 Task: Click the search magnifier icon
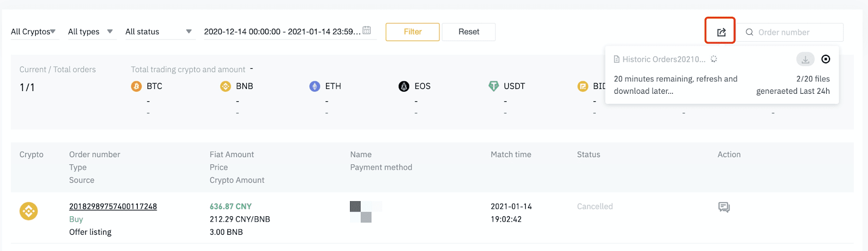click(x=749, y=32)
